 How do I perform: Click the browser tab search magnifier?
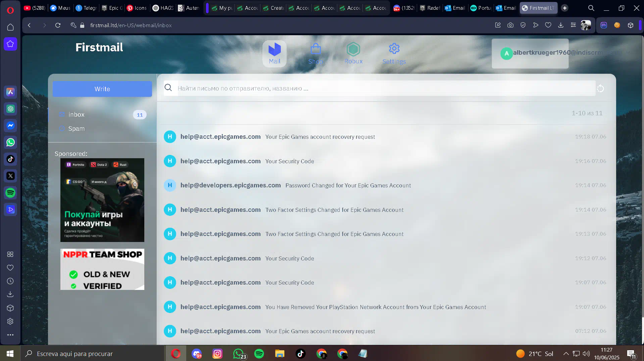(x=591, y=8)
